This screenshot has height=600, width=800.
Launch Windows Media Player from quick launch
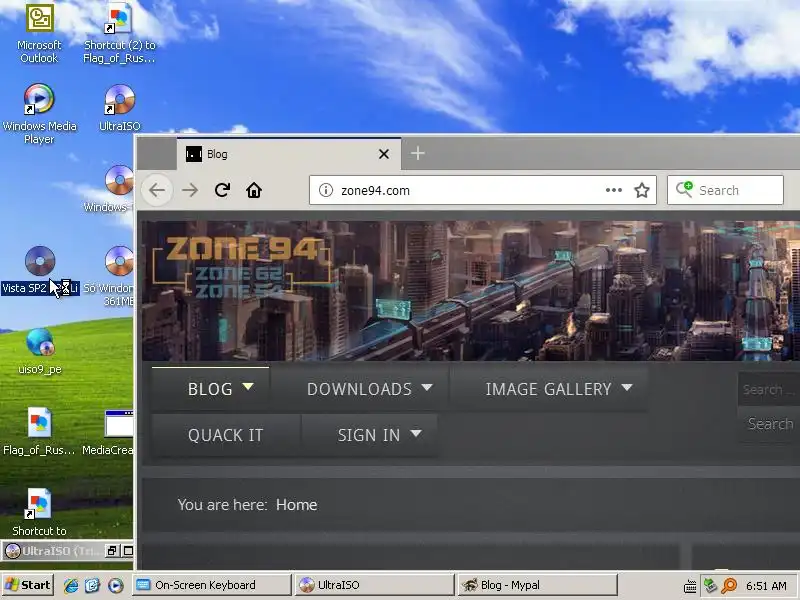(x=115, y=585)
